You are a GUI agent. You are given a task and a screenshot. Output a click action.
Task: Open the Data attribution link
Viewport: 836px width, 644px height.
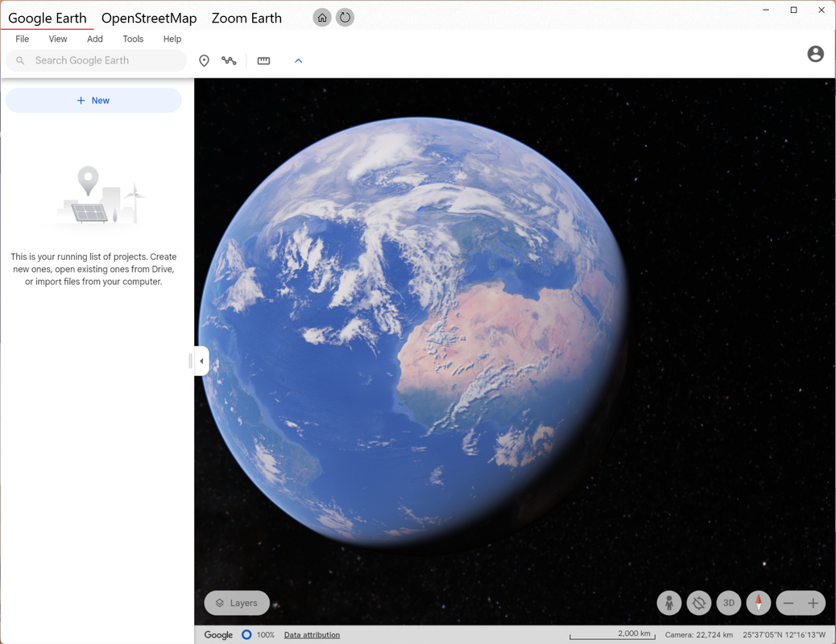point(312,635)
